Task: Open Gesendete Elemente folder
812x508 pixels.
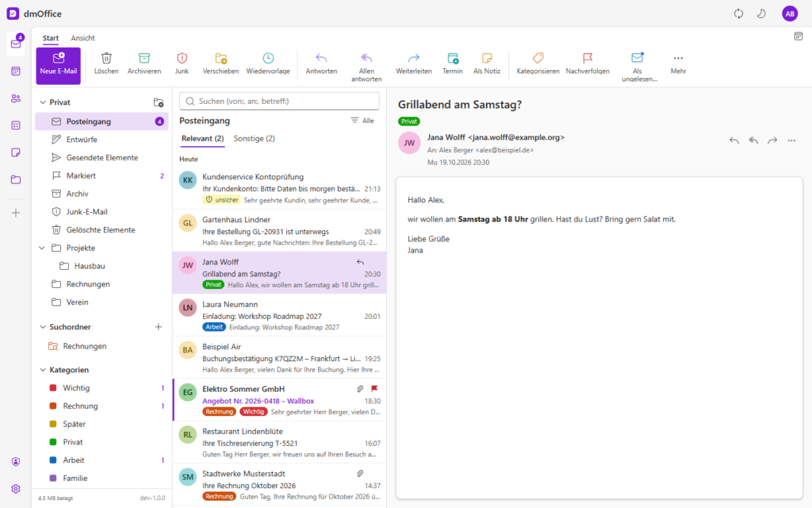Action: click(102, 158)
